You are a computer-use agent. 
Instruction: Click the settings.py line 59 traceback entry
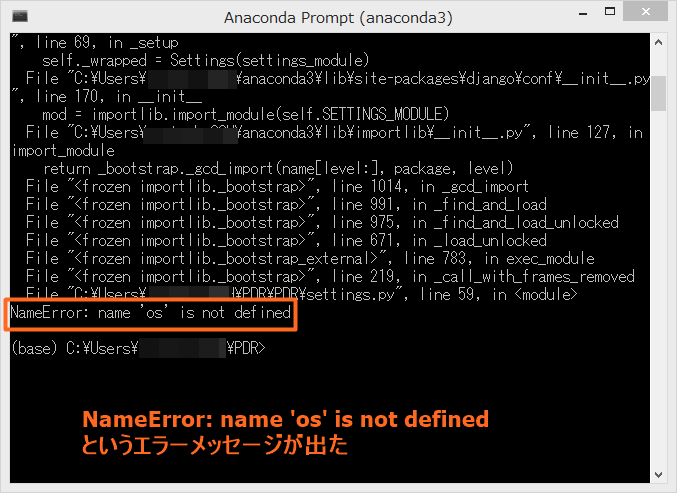(301, 294)
